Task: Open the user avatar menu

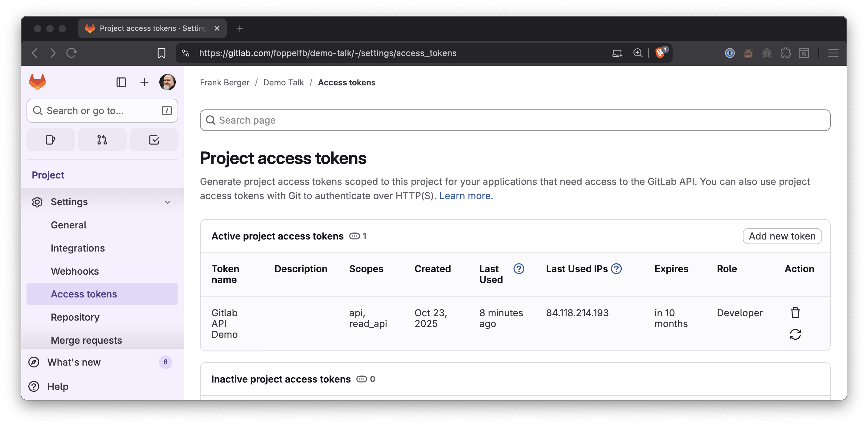Action: click(167, 82)
